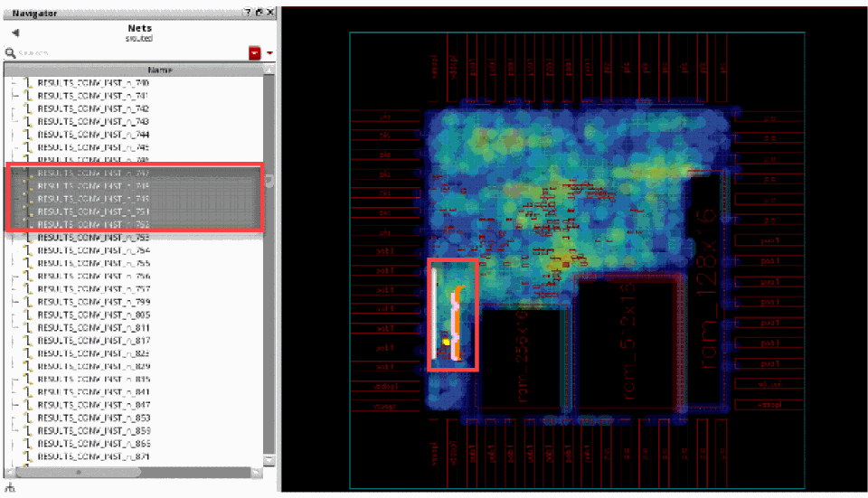Click the net icon of RESULTS_CONV_INST_n_853
Screen dimensions: 868x498
28,418
